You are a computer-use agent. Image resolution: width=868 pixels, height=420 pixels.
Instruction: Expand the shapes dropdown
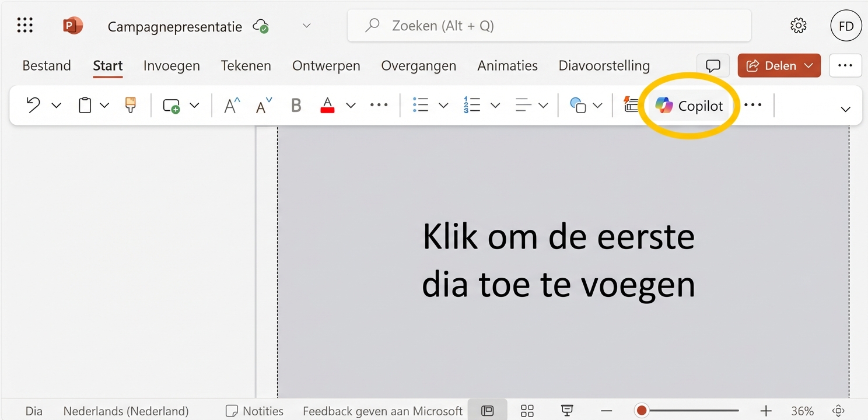(597, 106)
